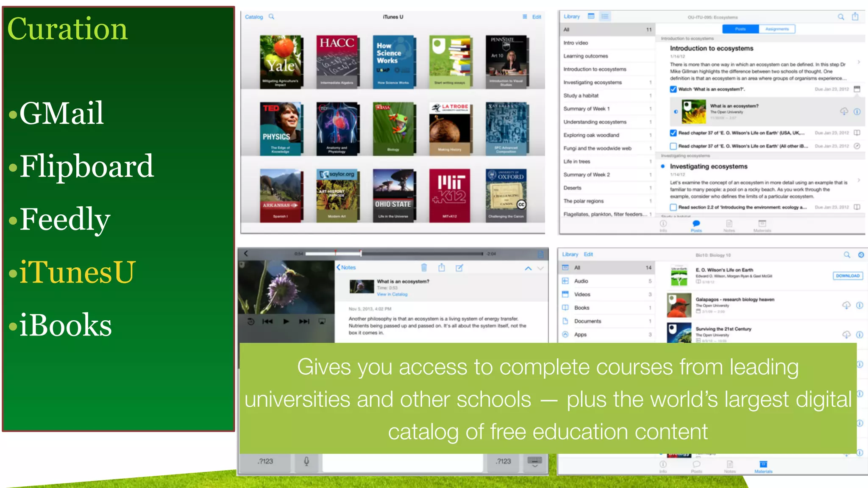Screen dimensions: 868x488
Task: Select list view icon in Ecosystems course
Action: (x=605, y=16)
